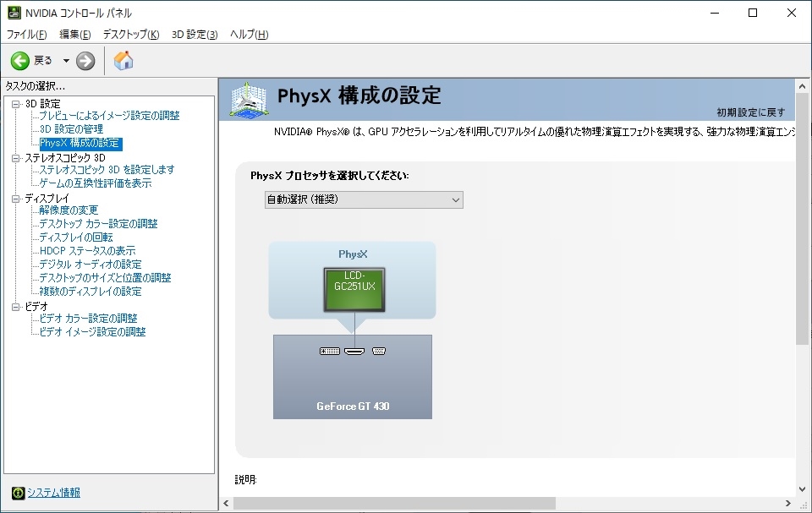Click the ディスプレイ category label
Image resolution: width=812 pixels, height=513 pixels.
[47, 199]
